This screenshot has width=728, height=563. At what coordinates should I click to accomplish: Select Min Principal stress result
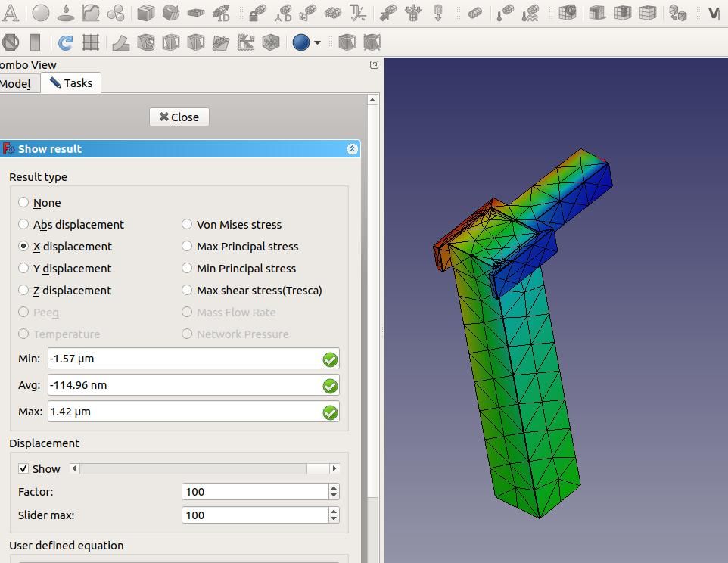(x=238, y=269)
